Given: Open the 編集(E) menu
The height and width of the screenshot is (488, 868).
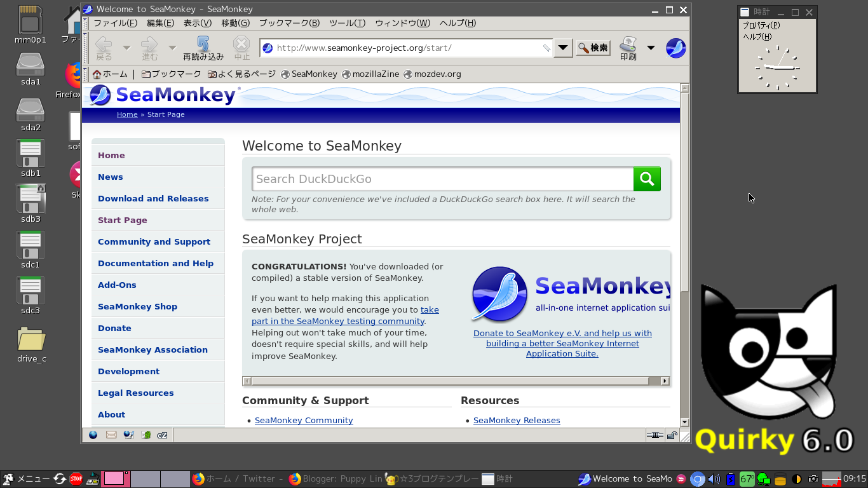Looking at the screenshot, I should point(160,23).
